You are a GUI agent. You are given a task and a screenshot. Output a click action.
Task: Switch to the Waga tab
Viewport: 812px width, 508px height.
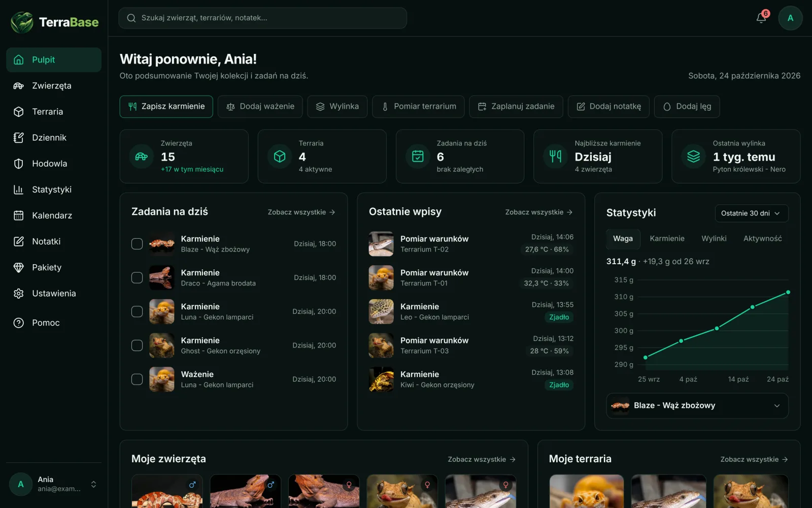[x=623, y=239]
